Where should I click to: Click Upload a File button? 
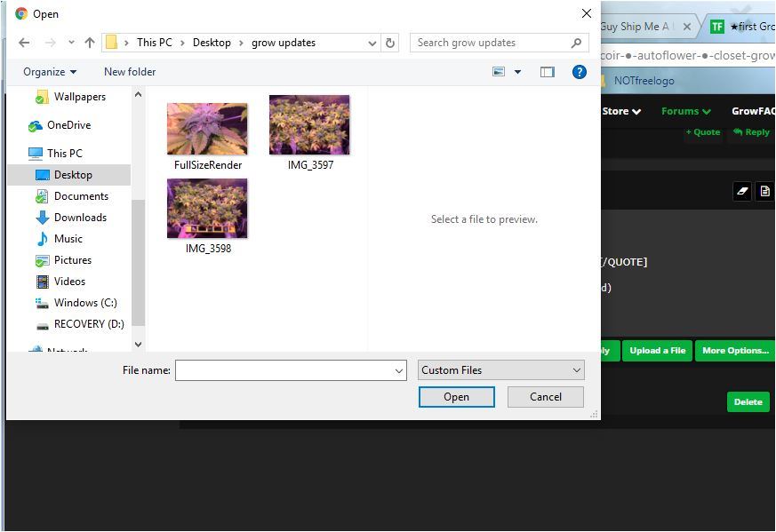click(x=657, y=351)
